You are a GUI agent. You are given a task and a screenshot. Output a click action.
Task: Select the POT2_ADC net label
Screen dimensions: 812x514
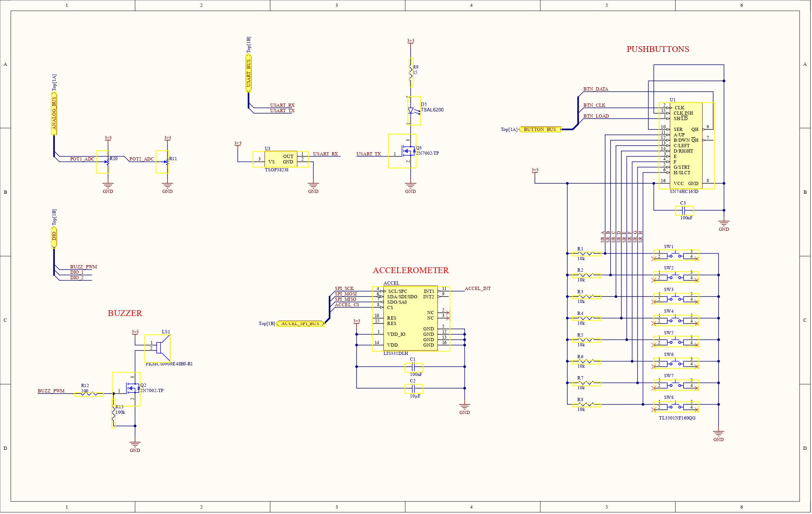coord(141,159)
